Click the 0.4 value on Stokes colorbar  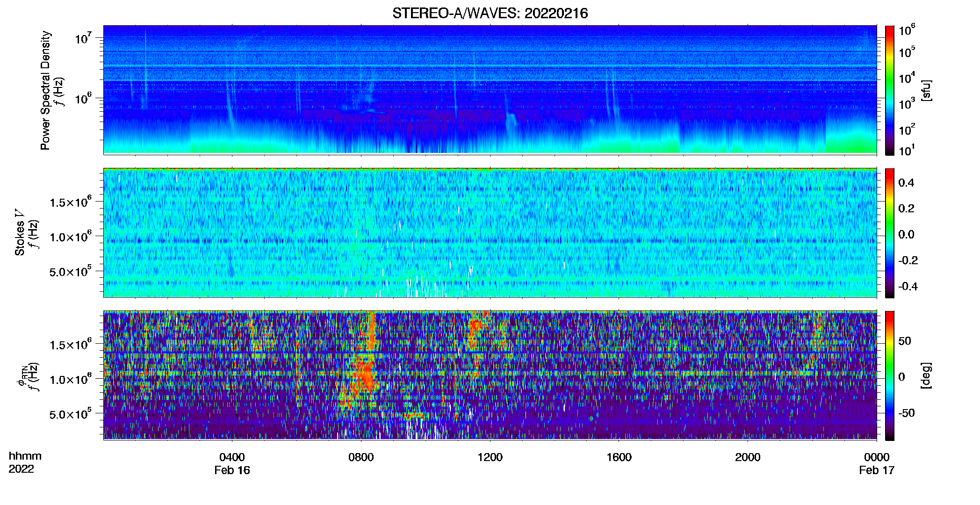coord(906,183)
